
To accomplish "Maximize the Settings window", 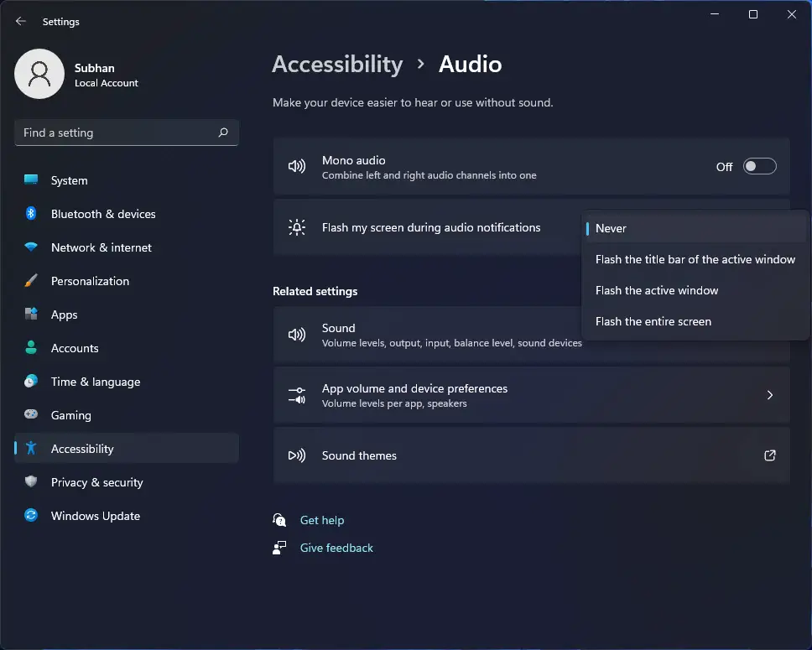I will [753, 14].
